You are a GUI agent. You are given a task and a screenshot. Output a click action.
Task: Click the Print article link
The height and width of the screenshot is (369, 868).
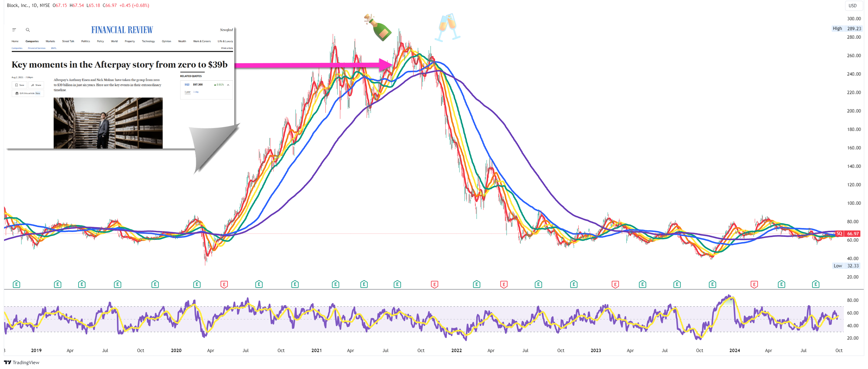[x=227, y=48]
